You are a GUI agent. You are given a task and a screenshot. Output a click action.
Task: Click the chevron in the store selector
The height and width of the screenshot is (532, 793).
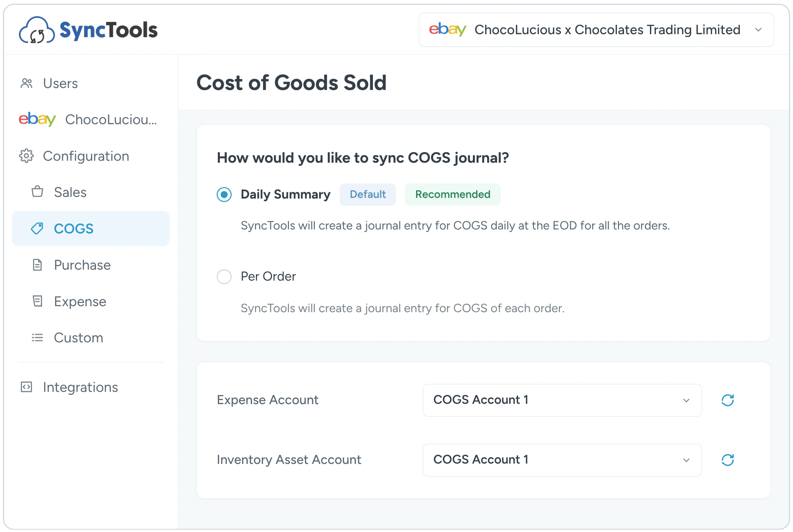tap(758, 30)
